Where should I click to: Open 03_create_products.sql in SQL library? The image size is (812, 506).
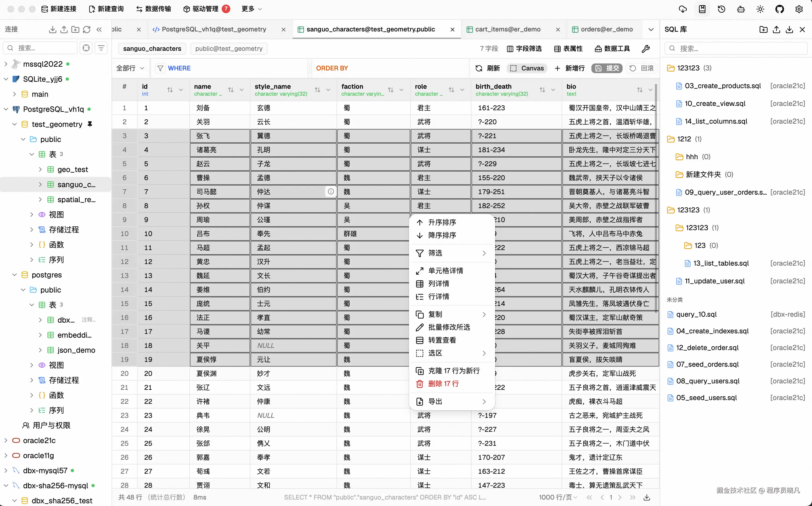[x=723, y=86]
